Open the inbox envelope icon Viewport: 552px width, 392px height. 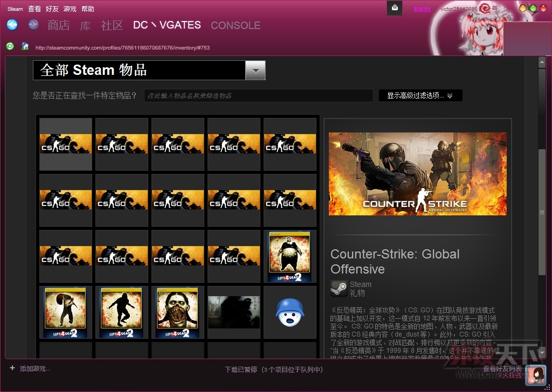395,8
